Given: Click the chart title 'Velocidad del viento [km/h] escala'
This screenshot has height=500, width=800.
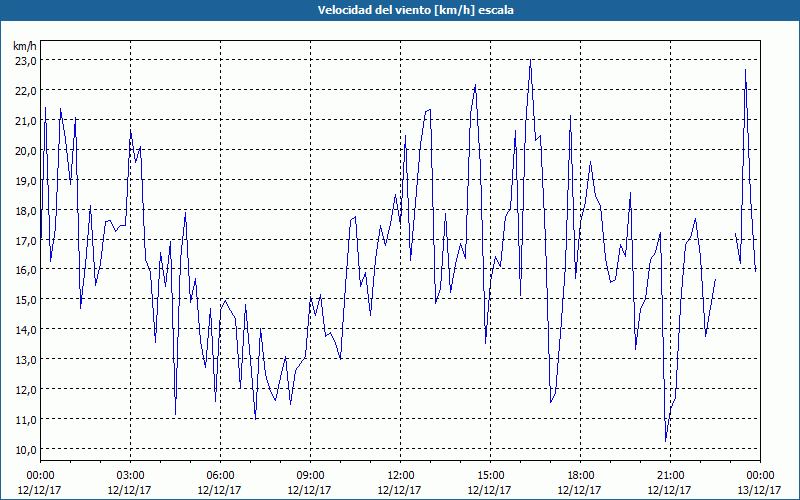Looking at the screenshot, I should [x=415, y=10].
